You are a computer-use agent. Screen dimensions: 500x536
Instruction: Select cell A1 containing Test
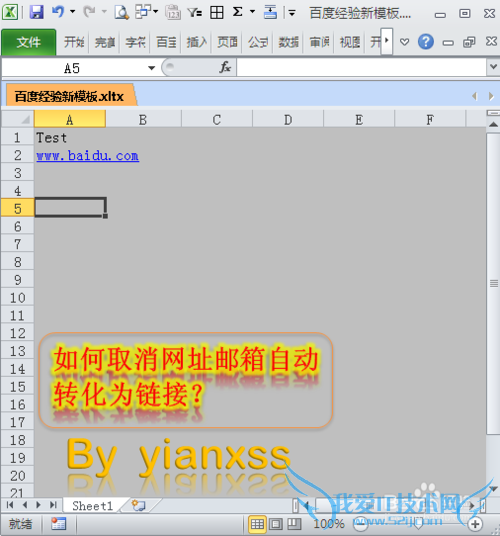[x=70, y=137]
